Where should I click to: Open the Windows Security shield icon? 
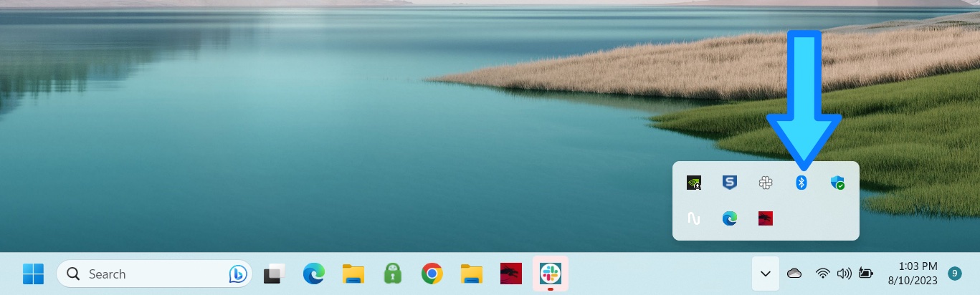click(x=837, y=183)
